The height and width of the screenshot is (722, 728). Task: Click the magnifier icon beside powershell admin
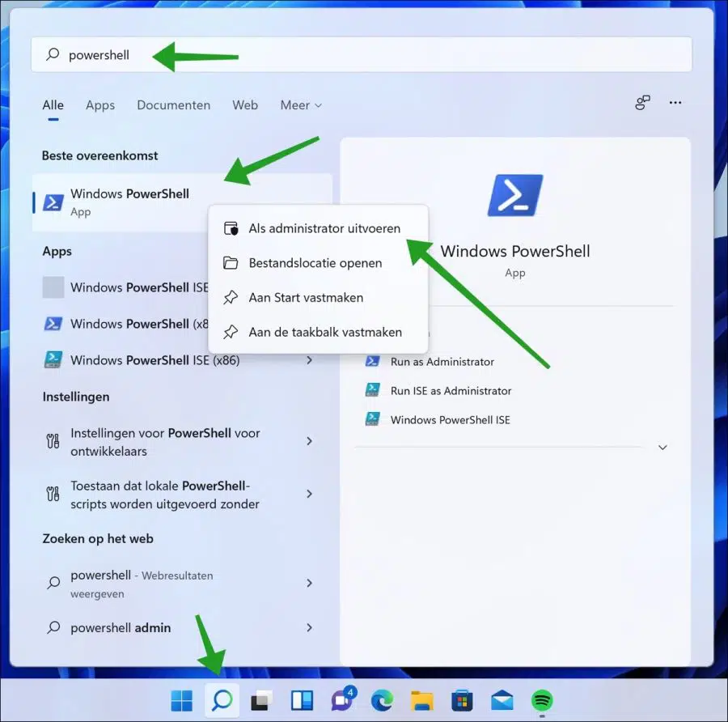53,627
